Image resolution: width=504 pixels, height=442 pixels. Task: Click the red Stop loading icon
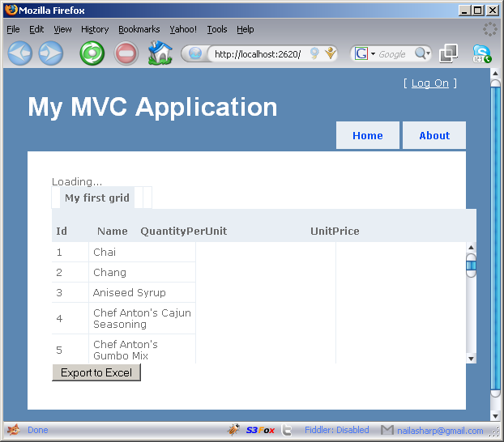(126, 53)
